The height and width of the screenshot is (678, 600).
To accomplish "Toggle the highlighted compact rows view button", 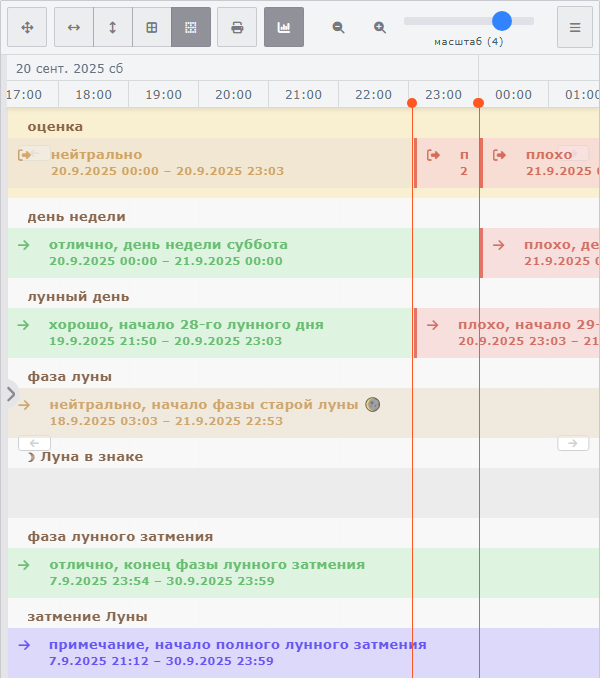I will pyautogui.click(x=191, y=28).
